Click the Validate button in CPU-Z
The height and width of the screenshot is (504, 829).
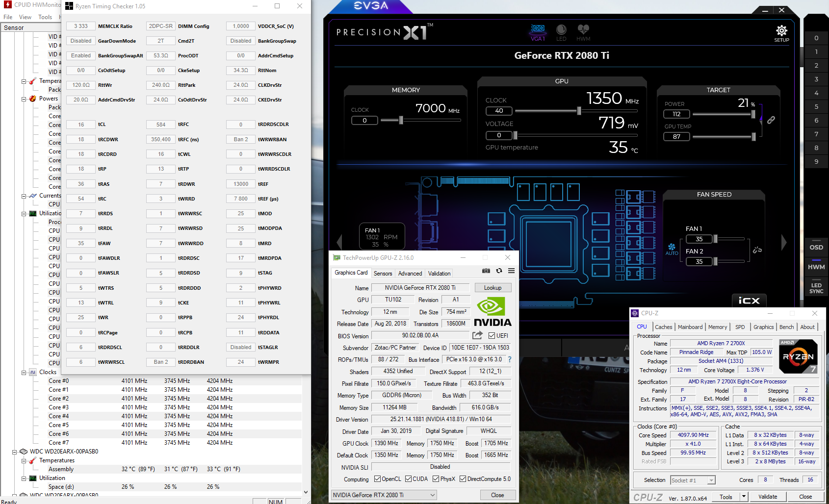tap(768, 497)
